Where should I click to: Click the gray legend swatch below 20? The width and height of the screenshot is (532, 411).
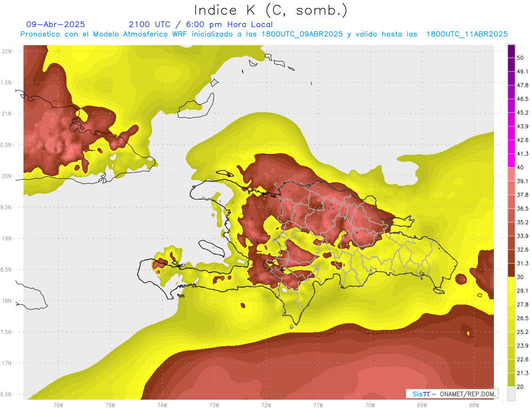point(511,394)
